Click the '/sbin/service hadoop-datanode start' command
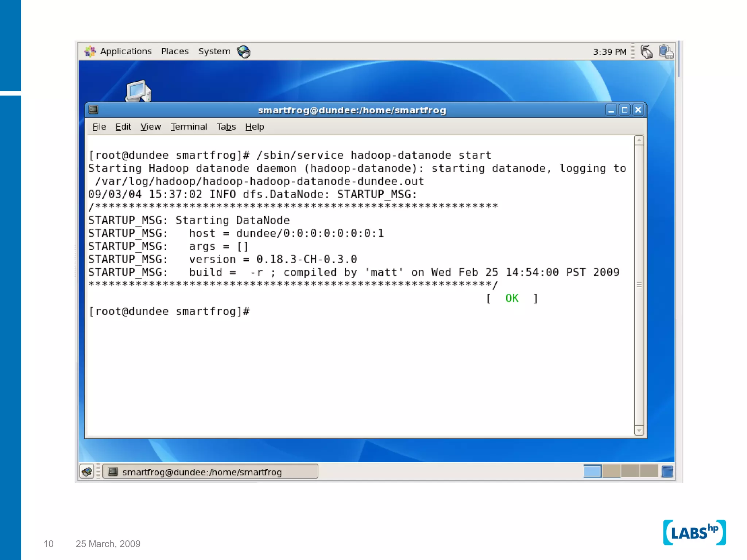Viewport: 747px width, 560px height. (373, 155)
